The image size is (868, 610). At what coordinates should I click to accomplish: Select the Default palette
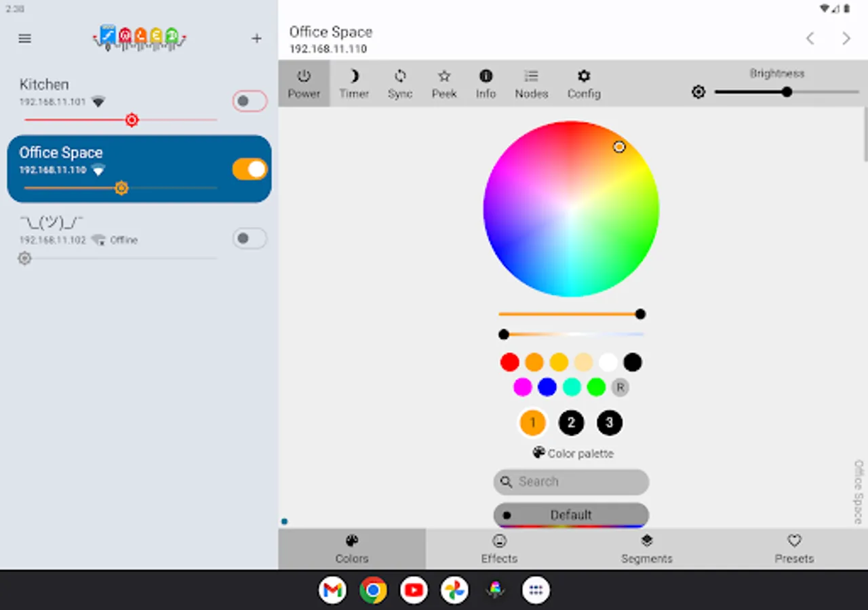(571, 515)
